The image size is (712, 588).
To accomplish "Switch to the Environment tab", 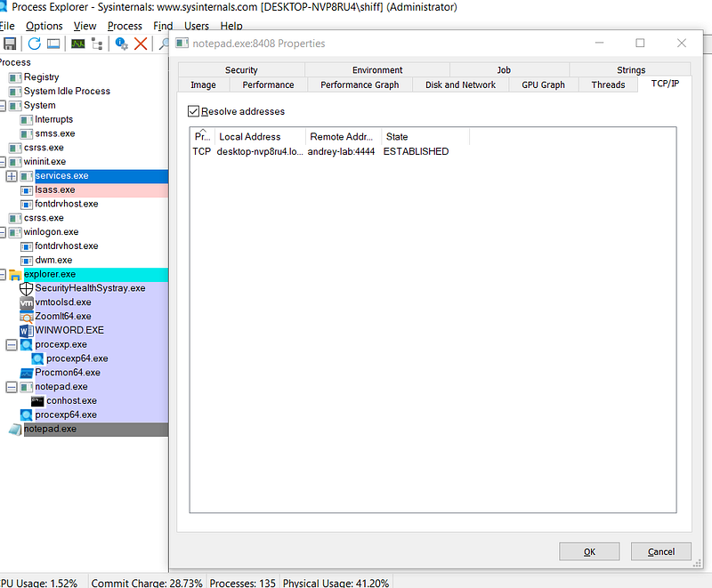I will point(377,70).
